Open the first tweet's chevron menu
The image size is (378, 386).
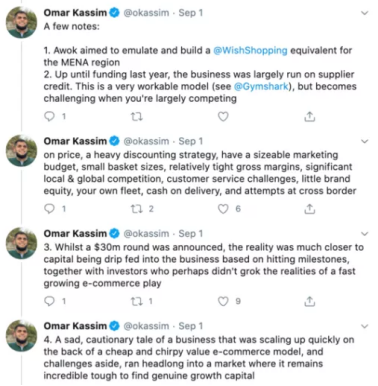pos(365,13)
